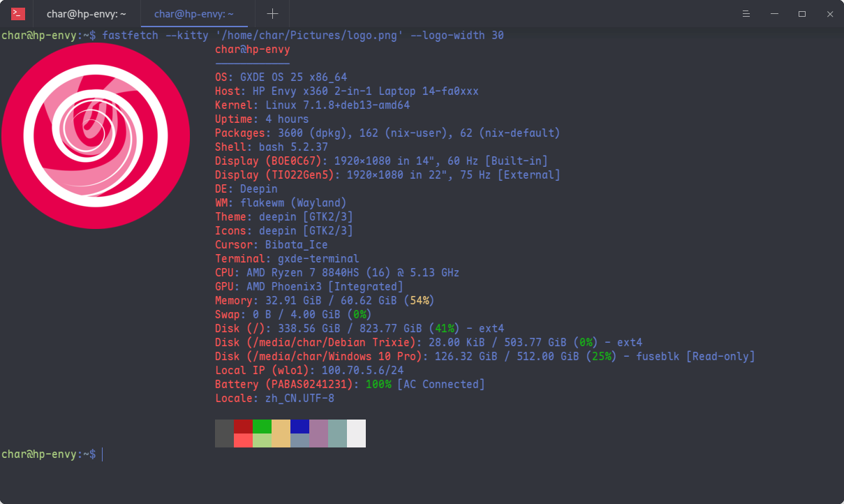This screenshot has height=504, width=844.
Task: Click the pink swirl logo image
Action: coord(96,135)
